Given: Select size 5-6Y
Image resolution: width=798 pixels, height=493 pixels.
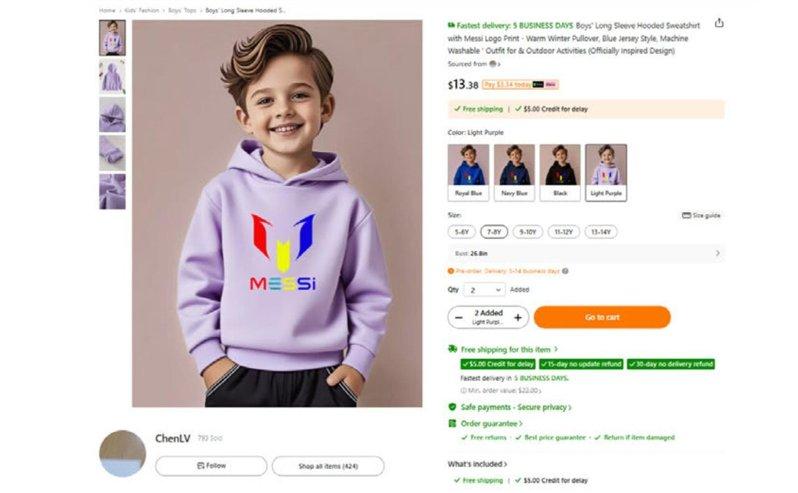Looking at the screenshot, I should pos(462,232).
